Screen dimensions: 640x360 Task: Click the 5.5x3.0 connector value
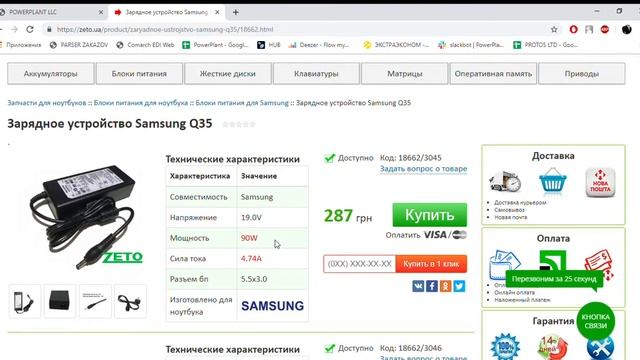(x=254, y=279)
